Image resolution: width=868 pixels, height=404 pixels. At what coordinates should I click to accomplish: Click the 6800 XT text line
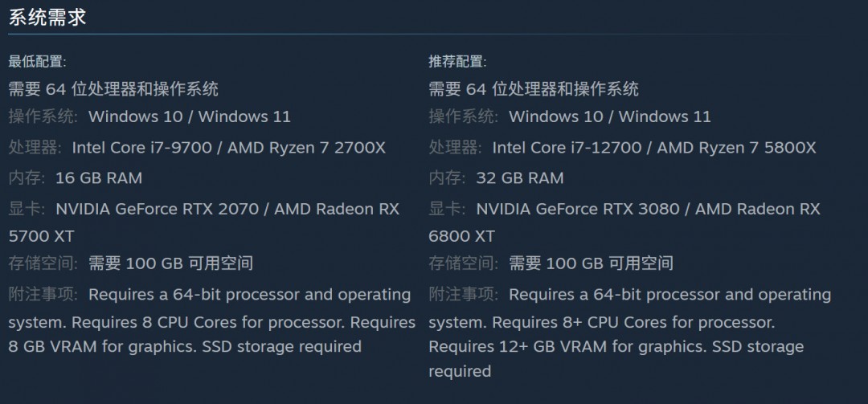click(x=461, y=236)
